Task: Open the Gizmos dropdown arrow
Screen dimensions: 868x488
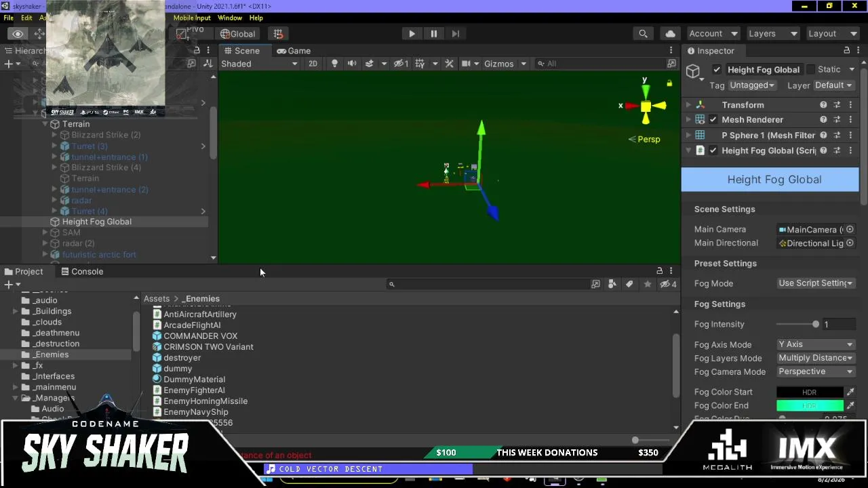Action: pyautogui.click(x=523, y=64)
